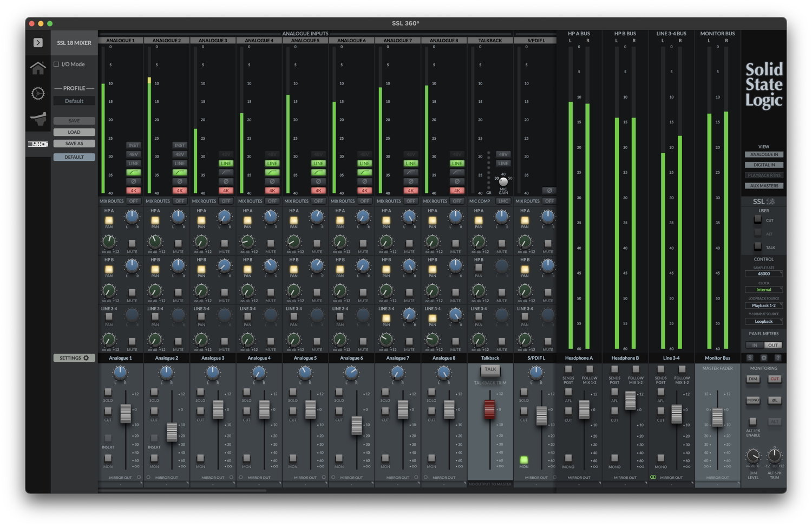
Task: Toggle phase invert icon on Analogue 2
Action: pos(180,181)
